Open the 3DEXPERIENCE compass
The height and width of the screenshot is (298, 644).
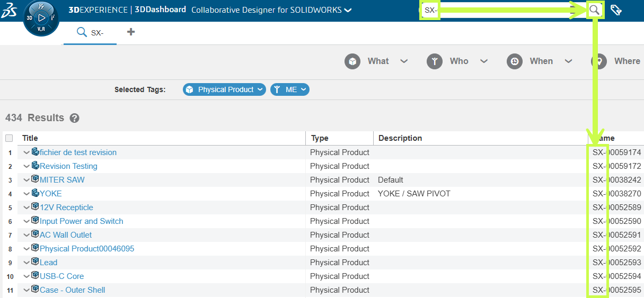click(41, 18)
